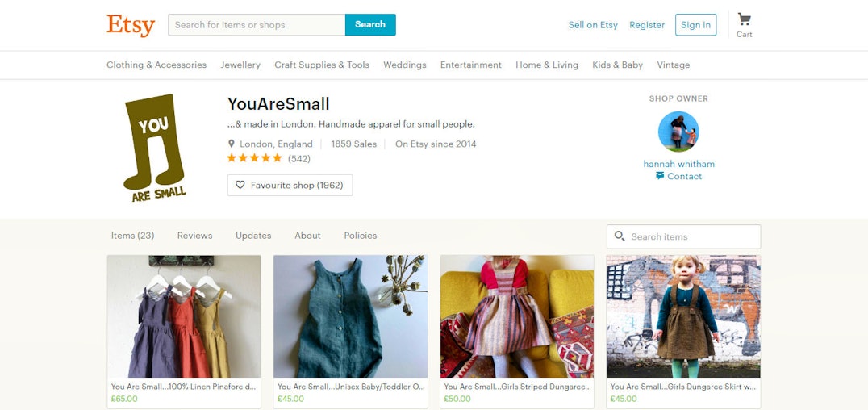The width and height of the screenshot is (868, 410).
Task: Open hannah whitham profile link
Action: click(x=678, y=164)
